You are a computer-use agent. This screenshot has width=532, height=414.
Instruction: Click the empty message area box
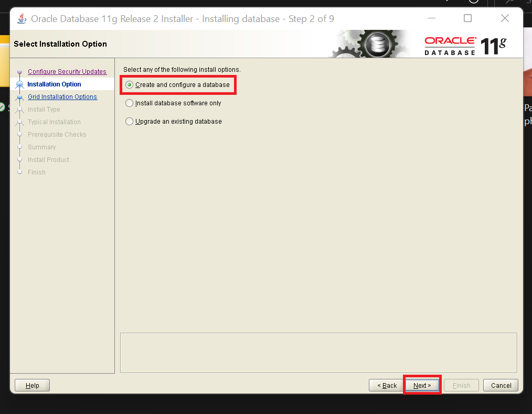tap(318, 353)
